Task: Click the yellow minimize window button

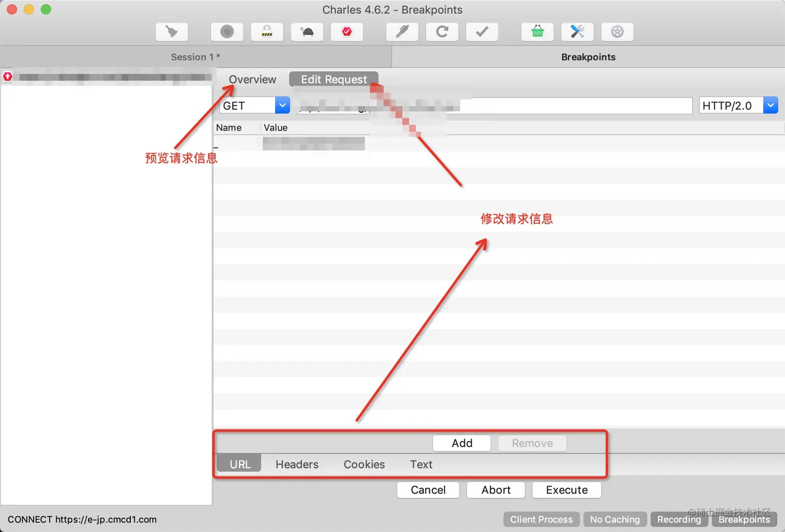Action: point(29,9)
